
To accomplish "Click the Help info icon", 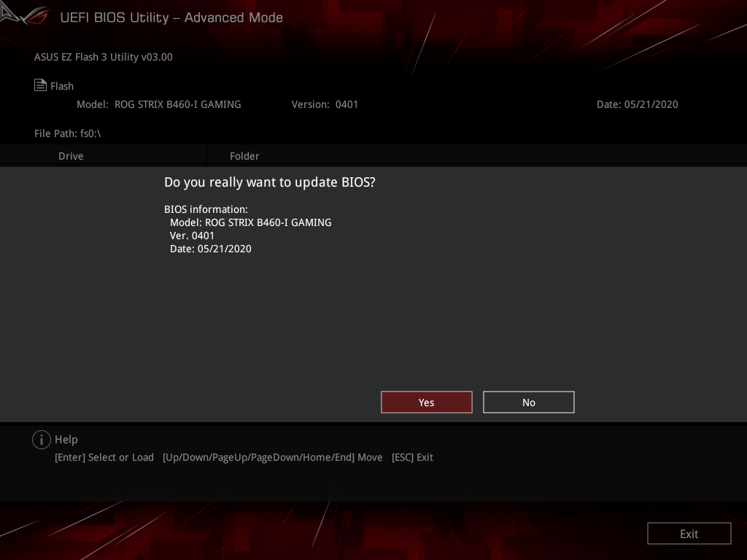I will coord(42,440).
